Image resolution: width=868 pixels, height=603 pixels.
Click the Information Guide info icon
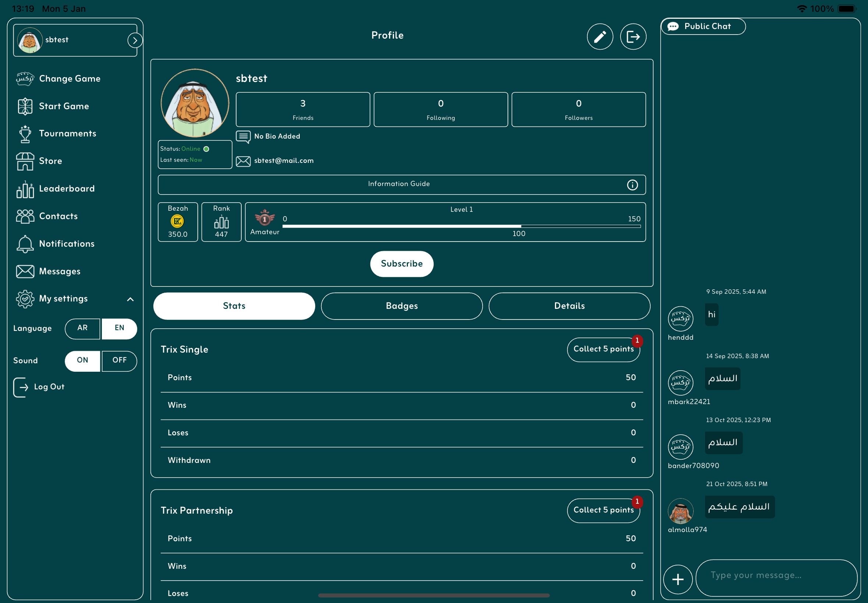(x=632, y=185)
